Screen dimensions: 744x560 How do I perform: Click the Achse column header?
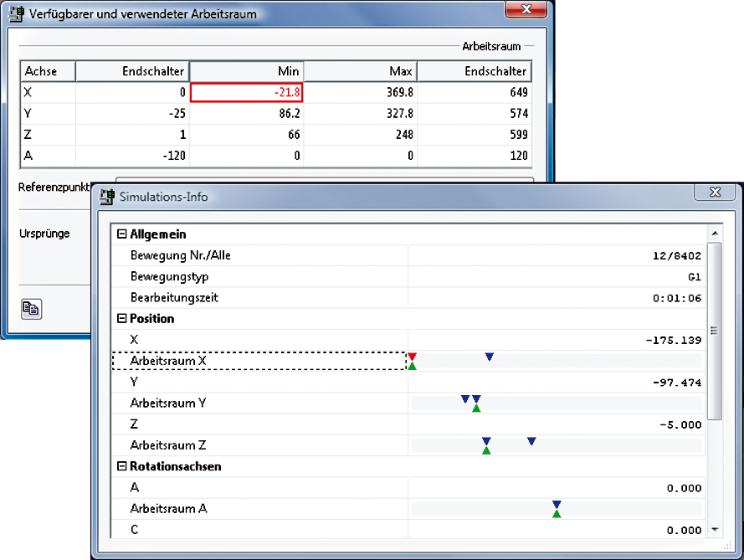click(48, 71)
